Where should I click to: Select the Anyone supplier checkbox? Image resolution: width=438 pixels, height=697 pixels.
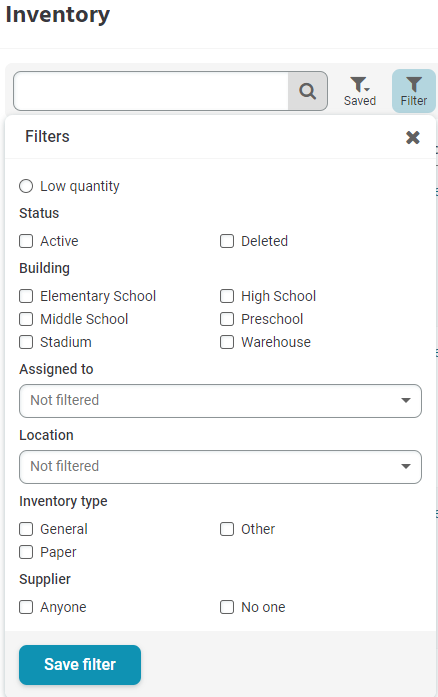[x=26, y=607]
